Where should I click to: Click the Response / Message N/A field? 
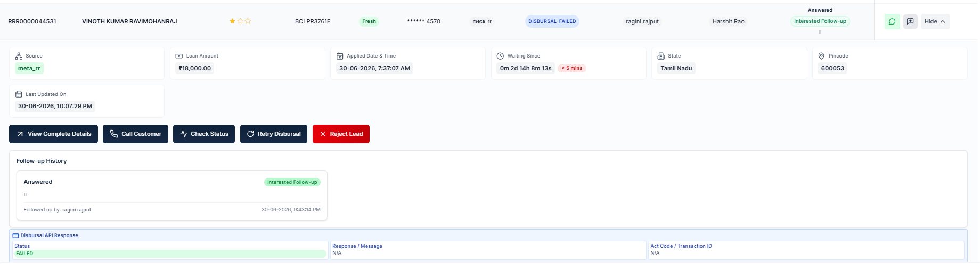click(x=488, y=250)
